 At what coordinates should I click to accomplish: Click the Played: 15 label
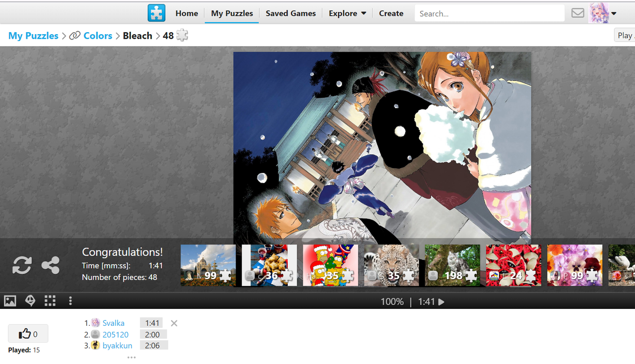[24, 350]
